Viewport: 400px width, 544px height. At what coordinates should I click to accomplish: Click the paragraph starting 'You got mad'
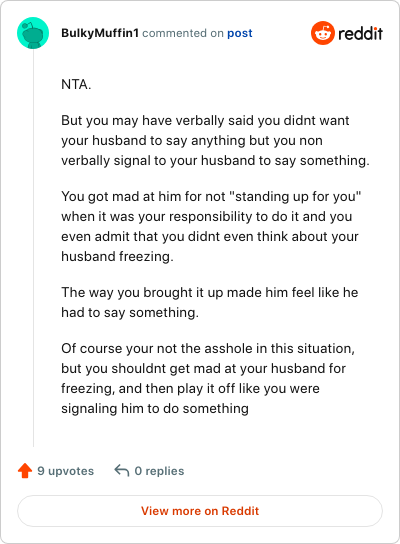tap(211, 226)
